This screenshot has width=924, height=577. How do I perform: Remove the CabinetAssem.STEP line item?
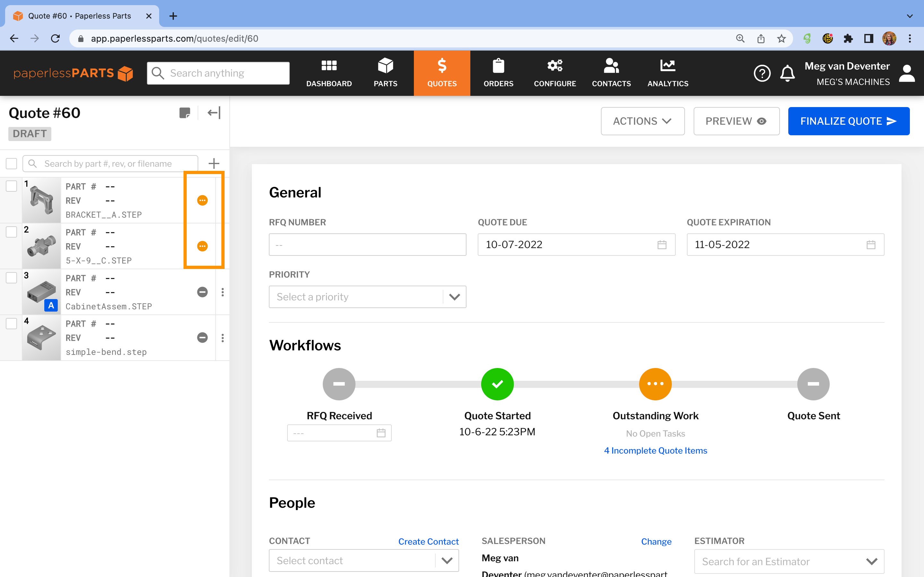[x=202, y=292]
